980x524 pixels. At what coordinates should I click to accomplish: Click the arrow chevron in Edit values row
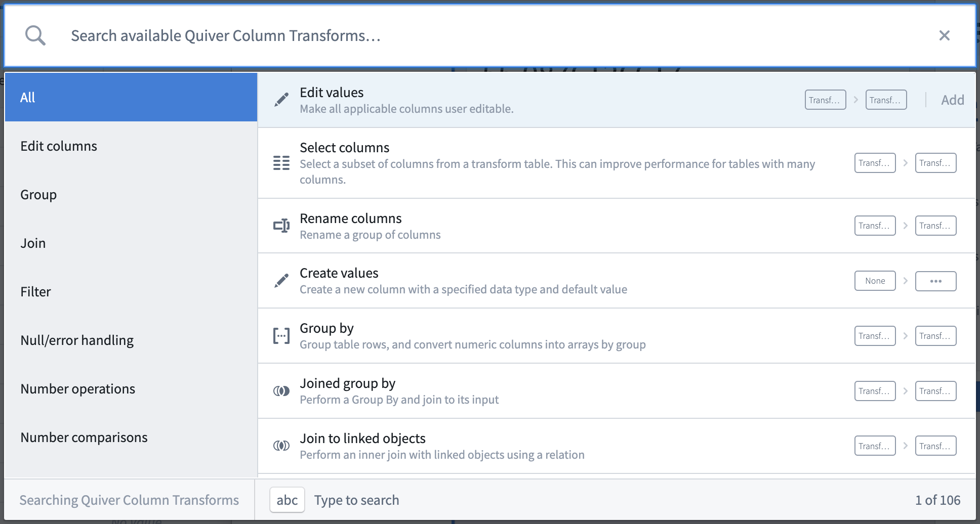[x=856, y=100]
